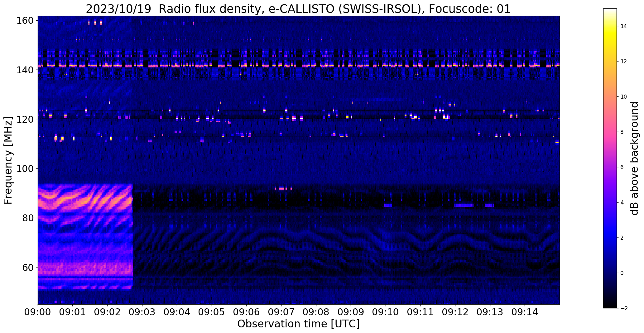Click the 09:04 time tick label
This screenshot has height=333, width=644.
coord(177,312)
